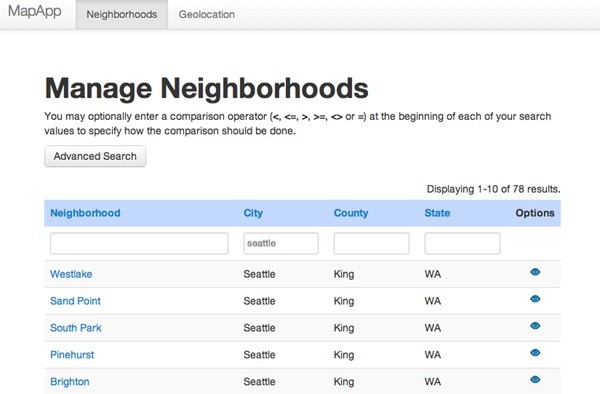Open the Pinehurst neighborhood link
This screenshot has height=394, width=600.
coord(72,355)
